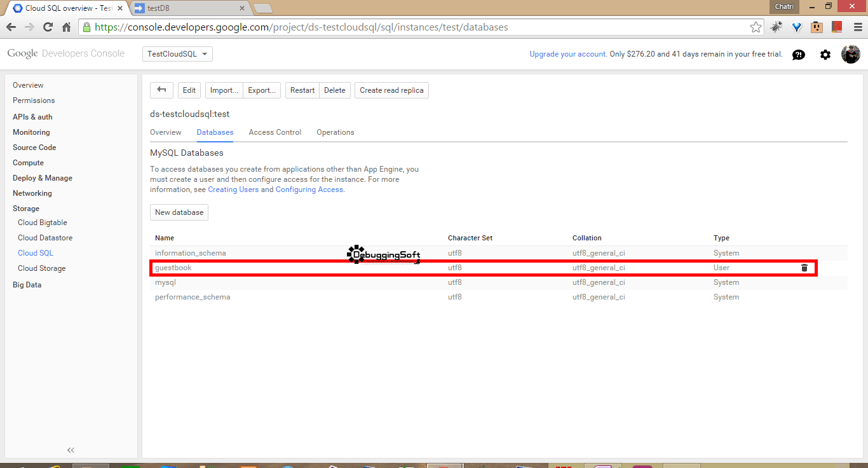Image resolution: width=868 pixels, height=468 pixels.
Task: Click Create read replica button
Action: coord(391,90)
